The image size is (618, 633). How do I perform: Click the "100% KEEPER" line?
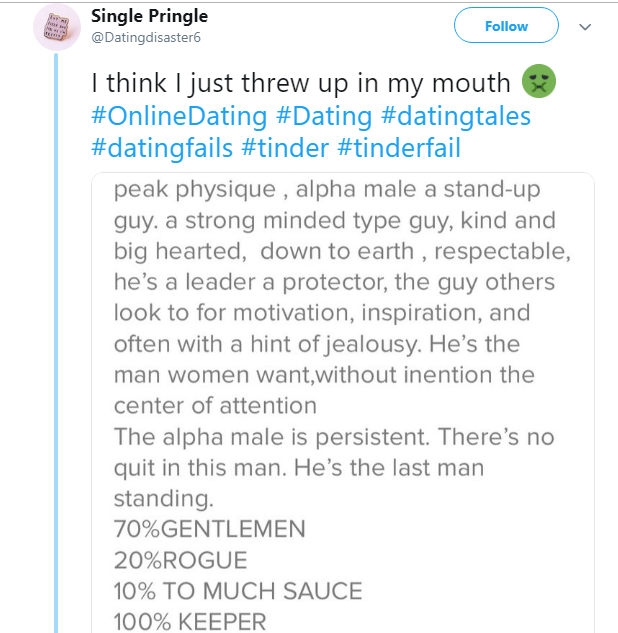[190, 621]
